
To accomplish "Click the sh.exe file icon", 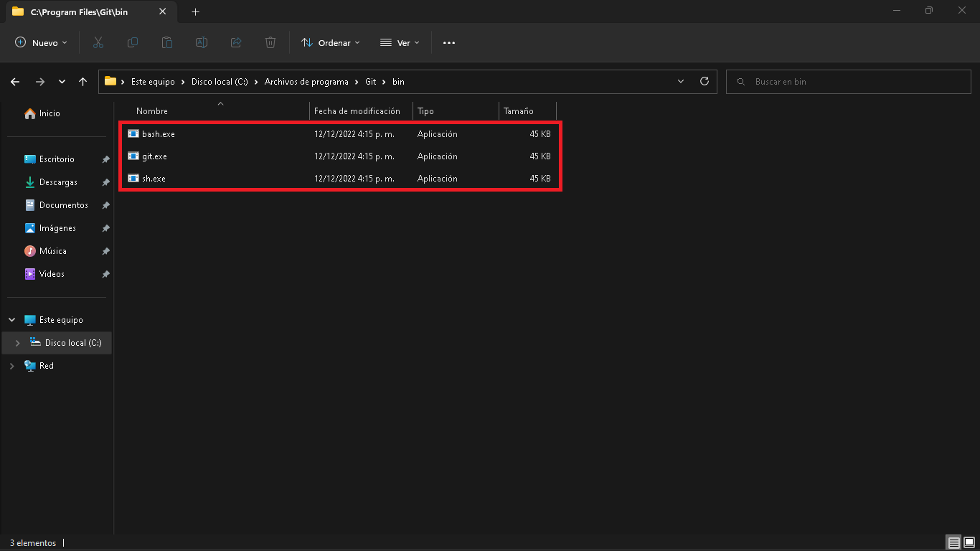I will [x=133, y=179].
